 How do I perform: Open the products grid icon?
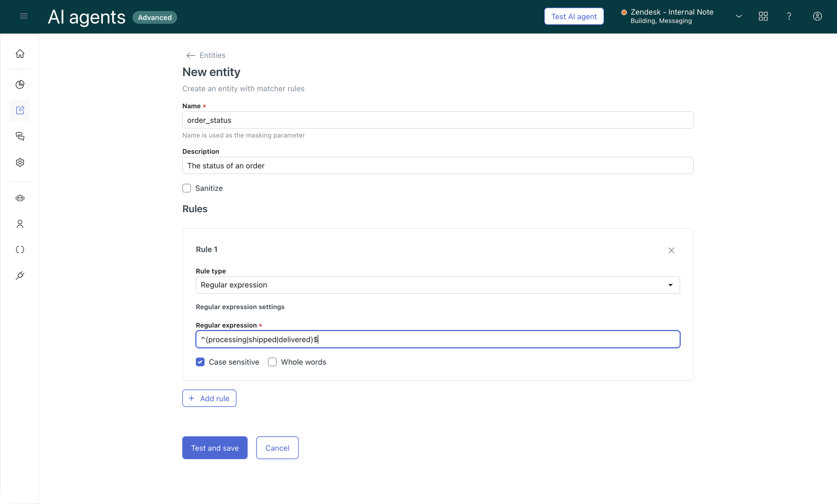pyautogui.click(x=763, y=16)
